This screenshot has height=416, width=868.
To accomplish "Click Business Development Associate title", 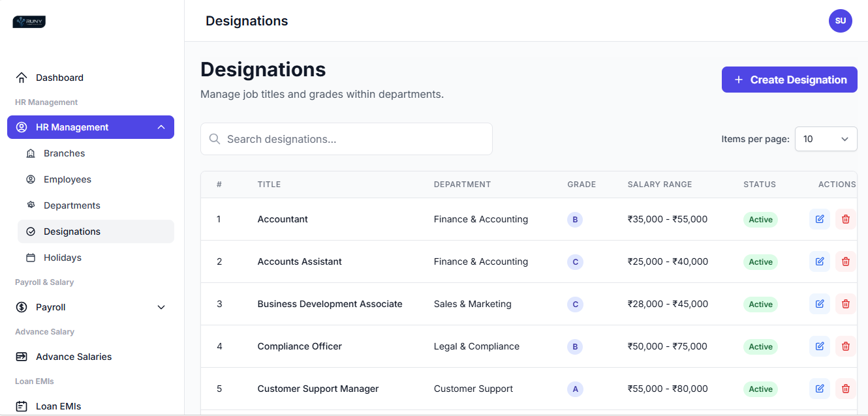I will click(x=330, y=304).
